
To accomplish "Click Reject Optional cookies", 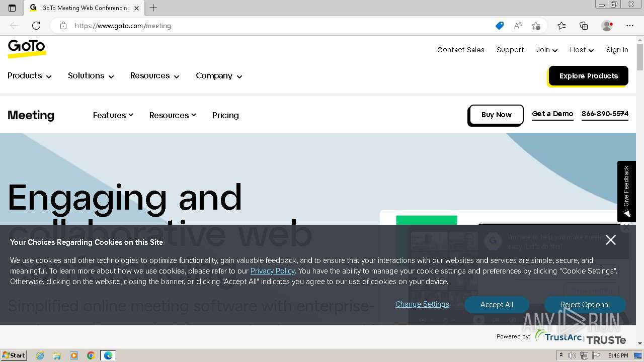I will pyautogui.click(x=585, y=305).
